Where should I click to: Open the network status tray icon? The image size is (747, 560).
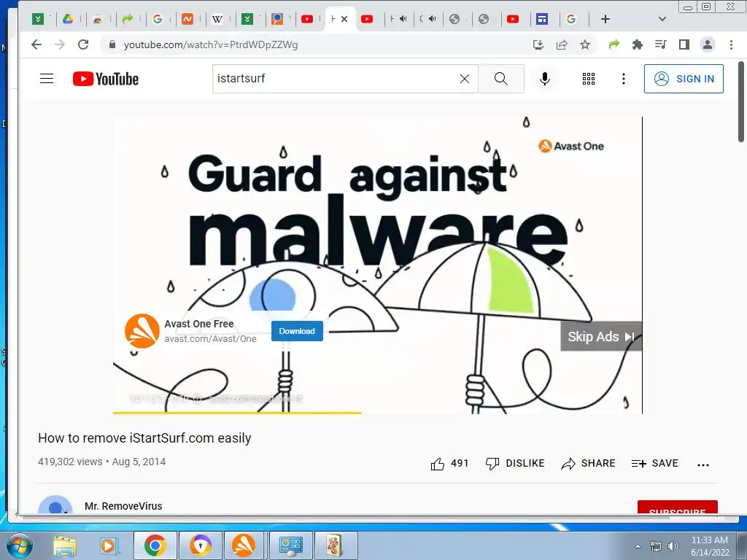[x=656, y=546]
